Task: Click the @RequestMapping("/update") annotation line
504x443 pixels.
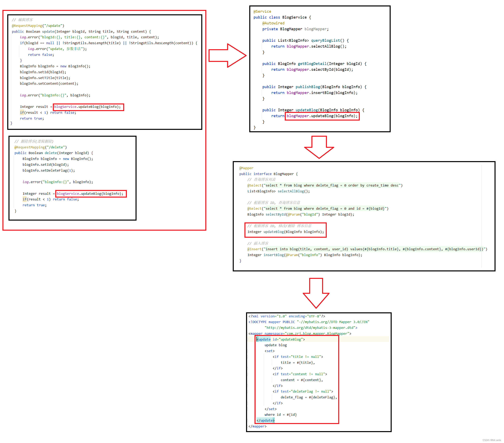Action: tap(38, 26)
